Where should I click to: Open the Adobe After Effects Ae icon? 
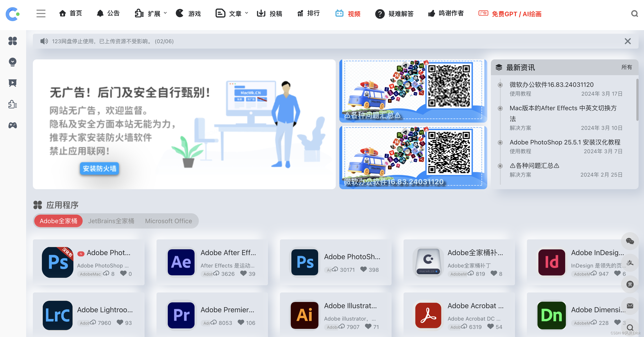click(x=181, y=262)
